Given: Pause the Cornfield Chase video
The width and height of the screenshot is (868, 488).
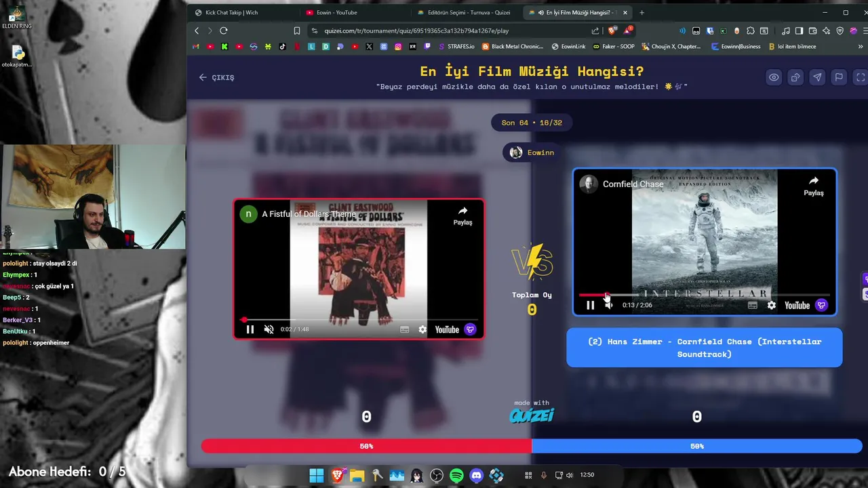Looking at the screenshot, I should [x=590, y=306].
